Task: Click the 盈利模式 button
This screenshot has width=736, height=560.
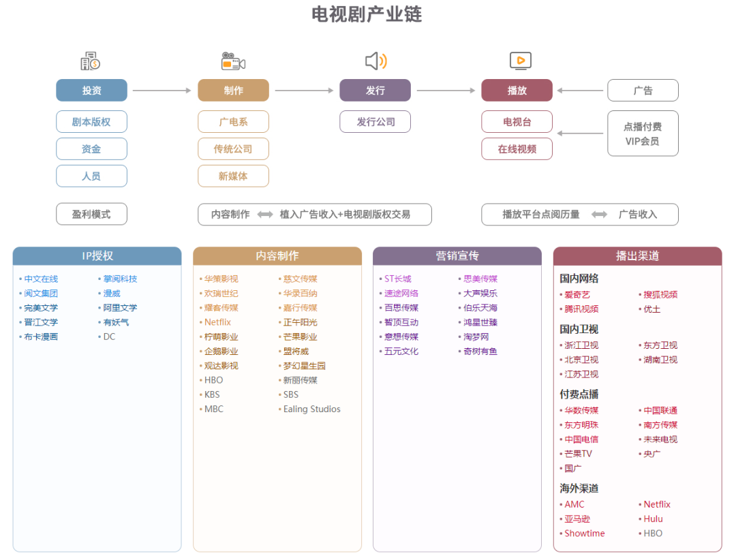Action: coord(91,214)
